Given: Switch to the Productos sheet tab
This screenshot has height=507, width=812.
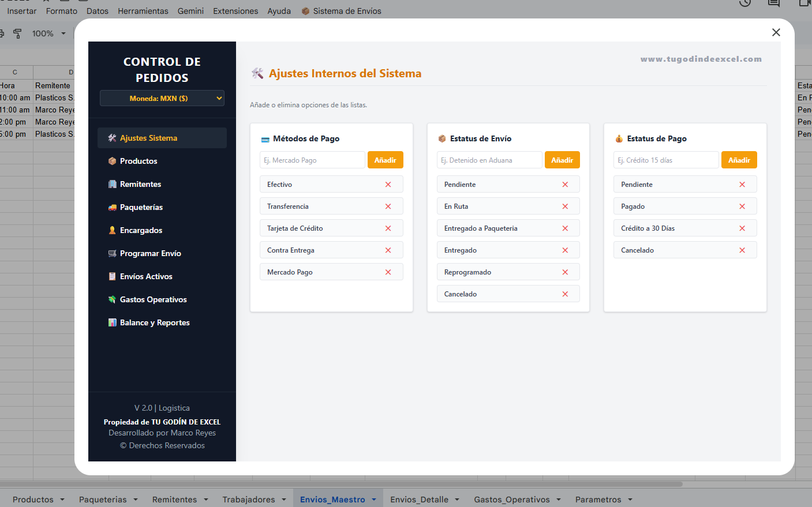Looking at the screenshot, I should (x=33, y=500).
